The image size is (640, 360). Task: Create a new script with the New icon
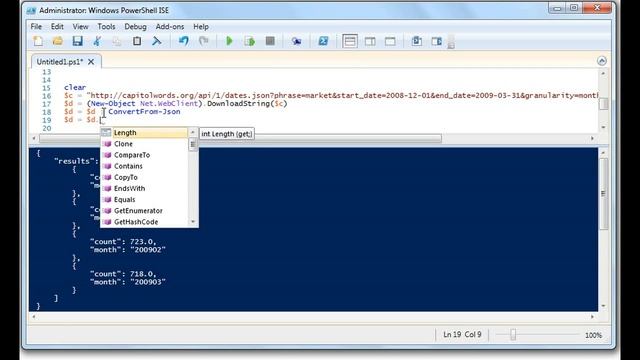[x=38, y=41]
